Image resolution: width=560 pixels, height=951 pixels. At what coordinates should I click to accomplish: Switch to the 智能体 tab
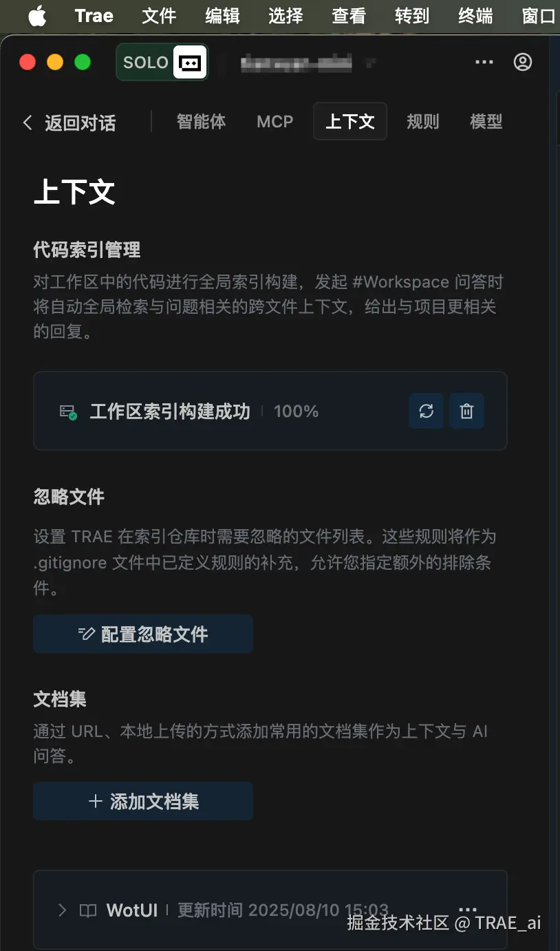tap(201, 122)
